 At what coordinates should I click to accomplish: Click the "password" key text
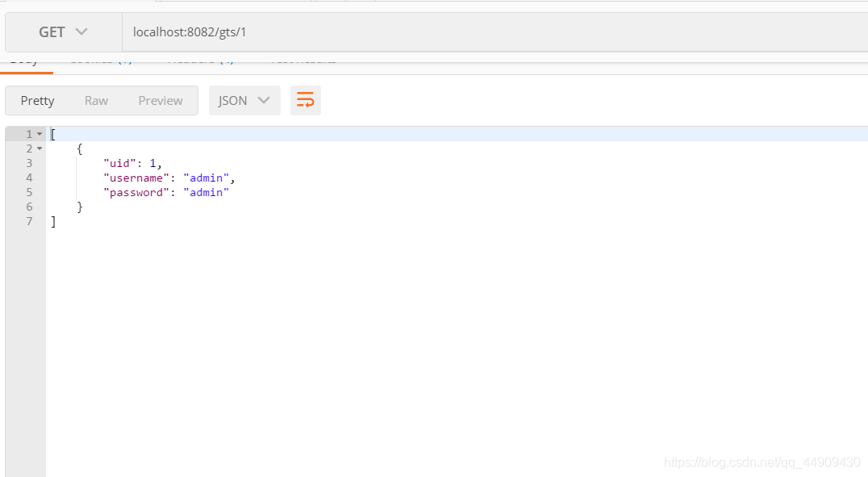136,192
